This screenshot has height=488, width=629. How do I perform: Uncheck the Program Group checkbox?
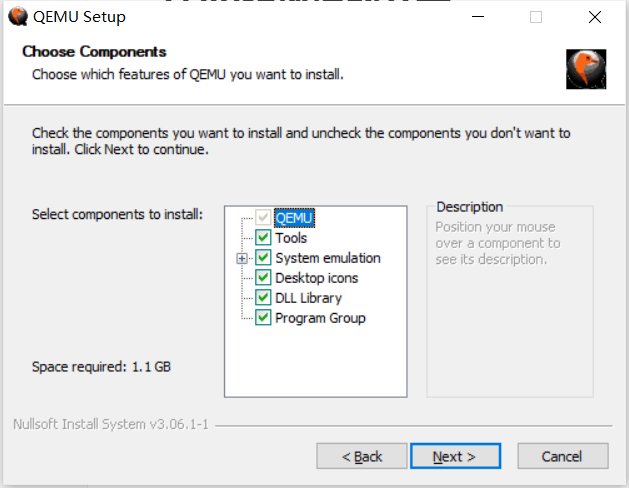(x=263, y=318)
